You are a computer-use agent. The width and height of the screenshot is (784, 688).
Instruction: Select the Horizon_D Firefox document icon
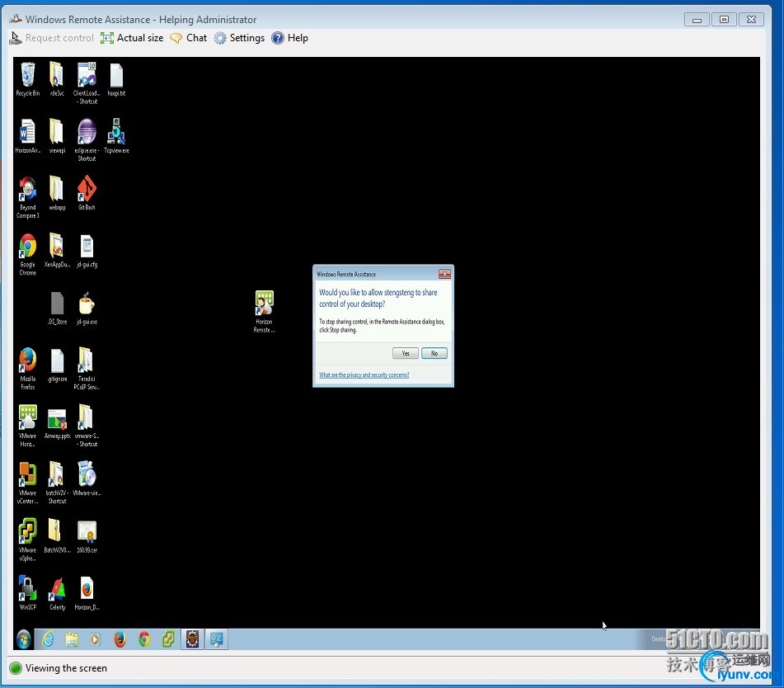point(87,593)
